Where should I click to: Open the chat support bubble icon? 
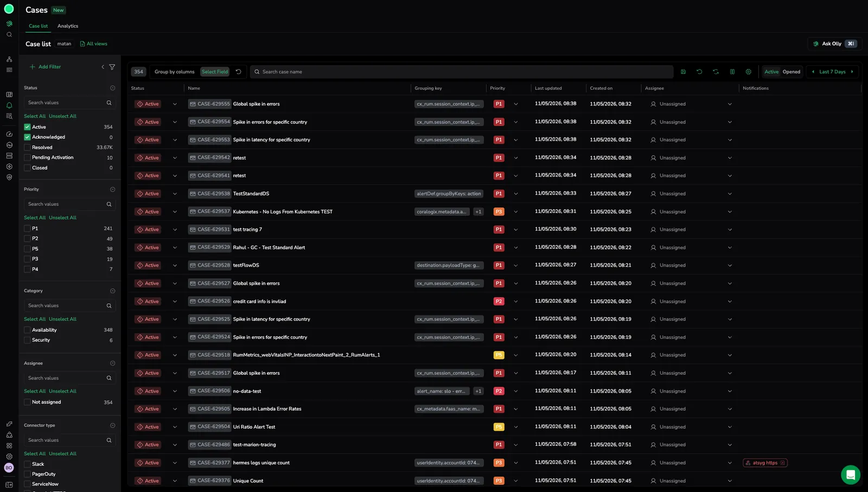(850, 475)
